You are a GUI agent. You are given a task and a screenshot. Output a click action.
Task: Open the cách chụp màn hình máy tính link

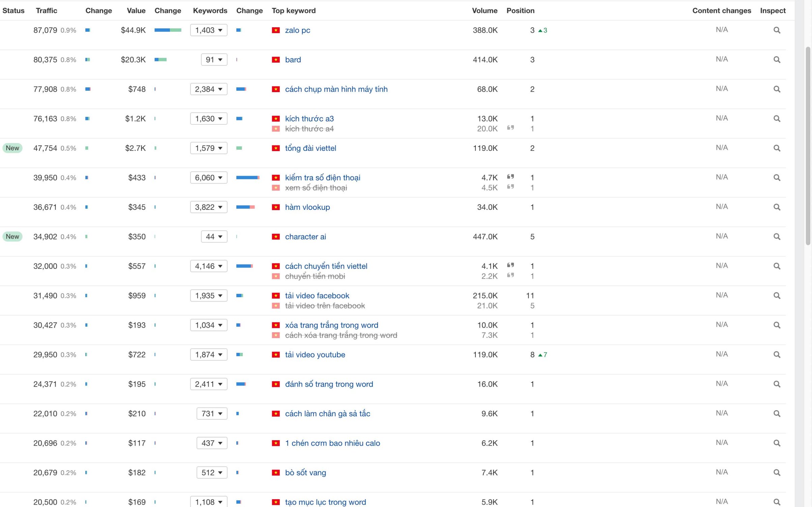click(x=336, y=89)
